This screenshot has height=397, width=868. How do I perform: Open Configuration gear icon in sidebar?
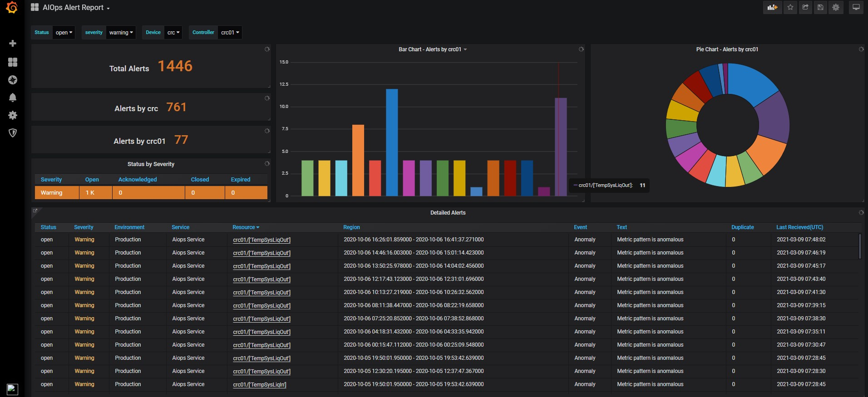tap(13, 115)
